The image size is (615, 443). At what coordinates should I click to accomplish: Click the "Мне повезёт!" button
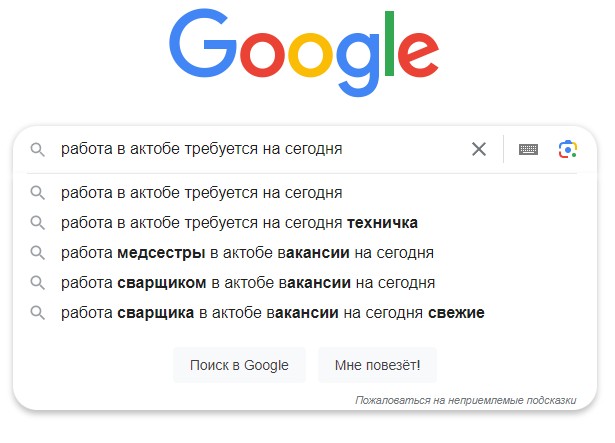click(377, 365)
